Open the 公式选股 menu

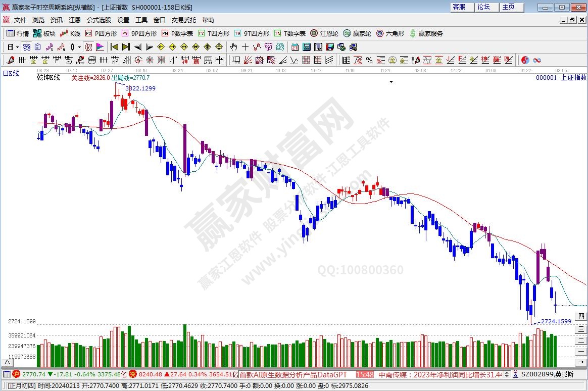tap(99, 20)
